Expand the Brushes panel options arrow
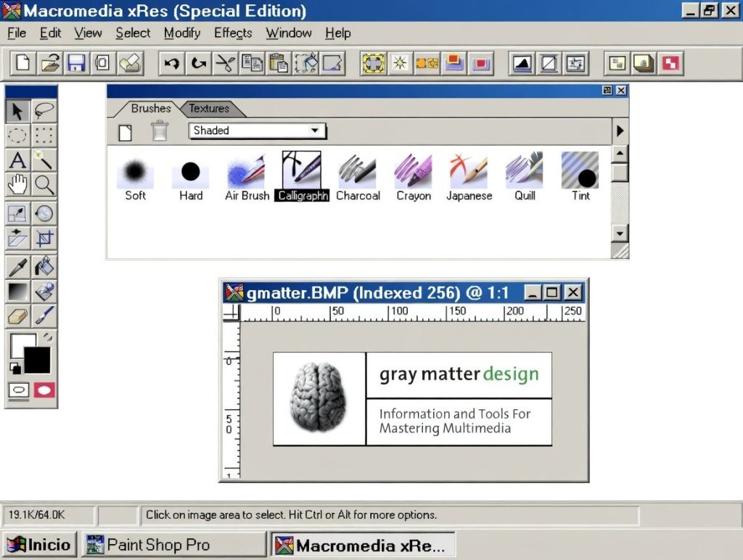Screen dimensions: 743x560 [x=620, y=131]
